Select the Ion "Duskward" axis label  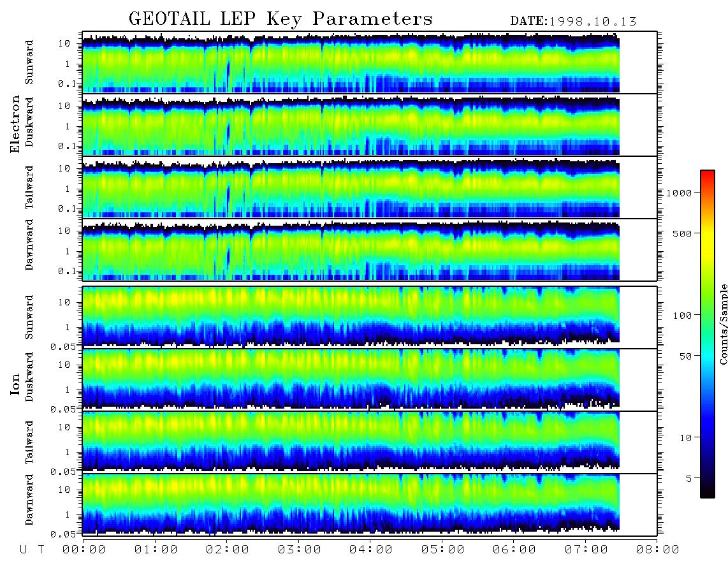[x=29, y=377]
